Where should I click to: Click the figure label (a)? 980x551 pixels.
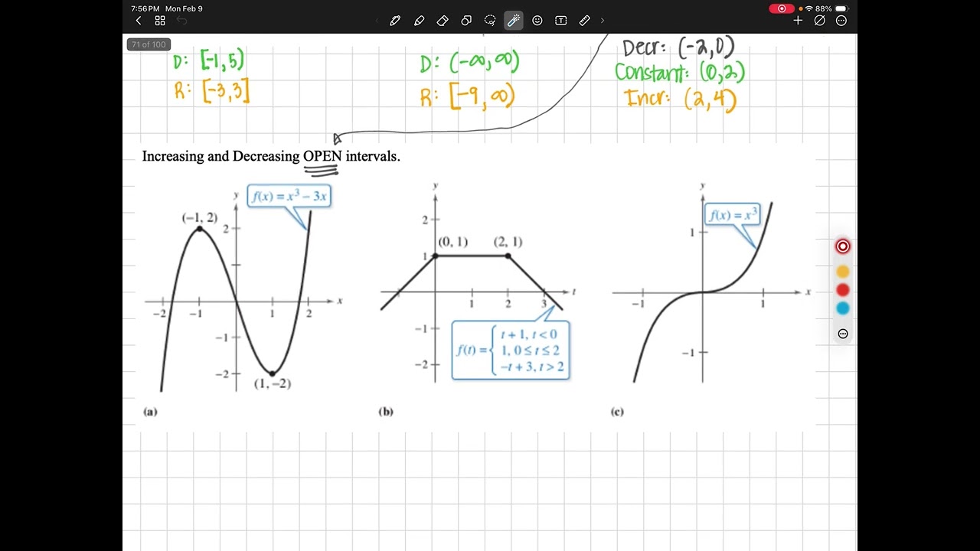click(150, 412)
